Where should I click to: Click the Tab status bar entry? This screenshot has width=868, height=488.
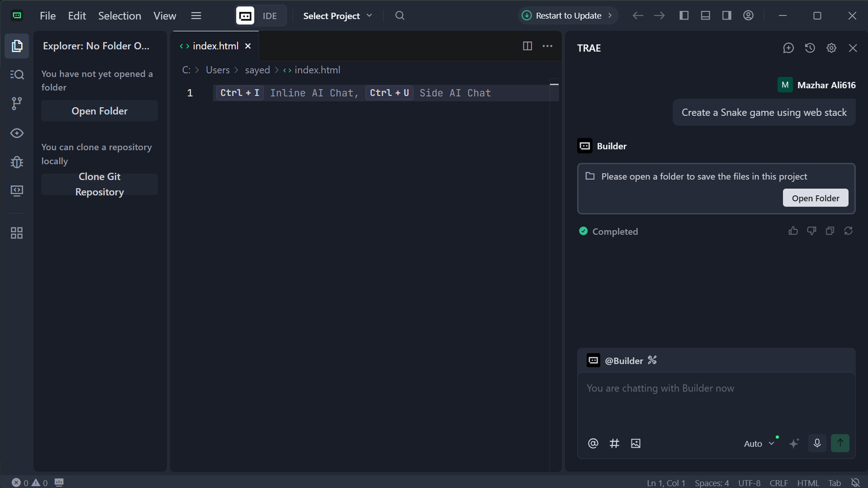point(834,483)
